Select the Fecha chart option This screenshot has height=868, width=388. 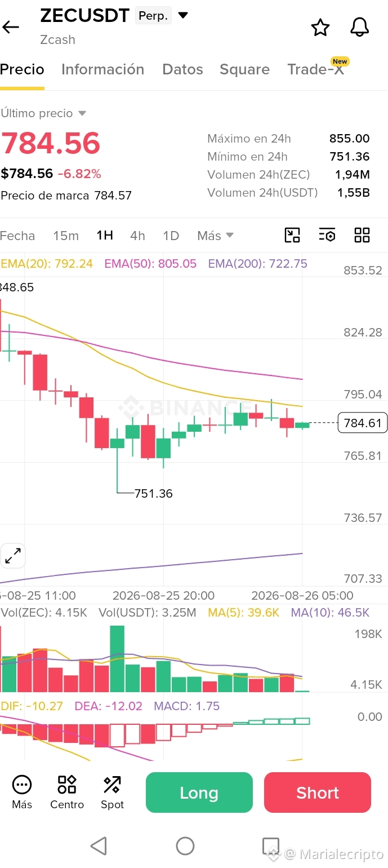[17, 236]
